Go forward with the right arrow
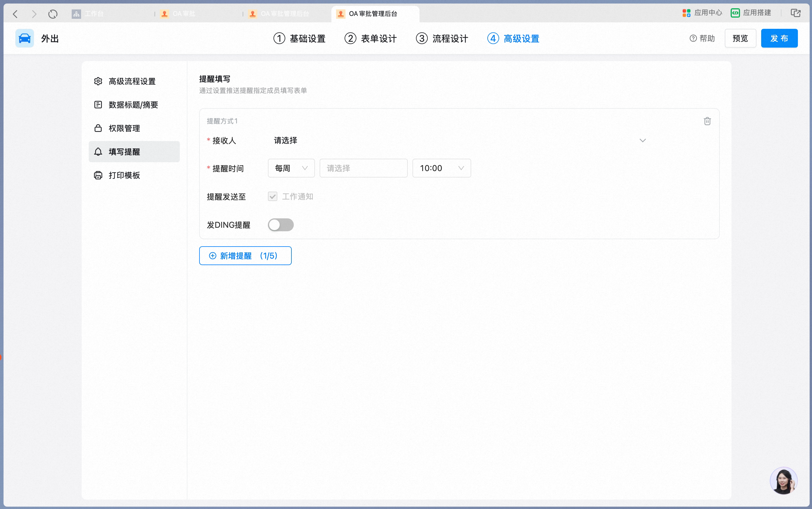 click(34, 14)
